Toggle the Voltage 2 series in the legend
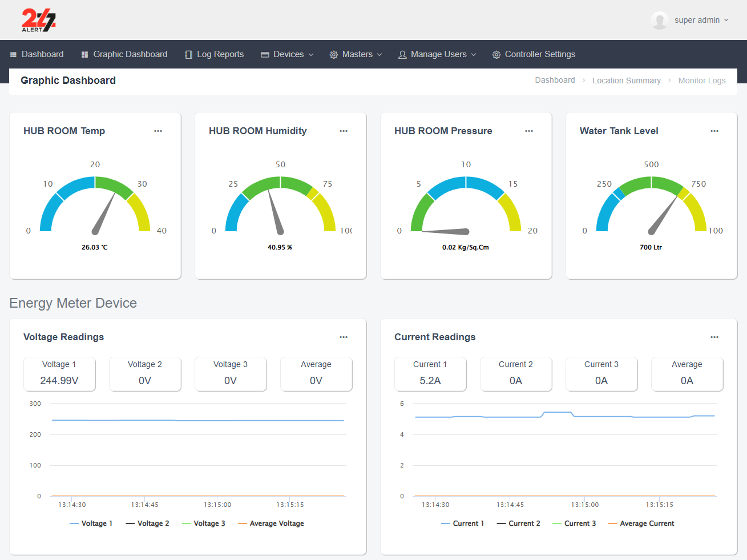The image size is (747, 560). tap(147, 523)
